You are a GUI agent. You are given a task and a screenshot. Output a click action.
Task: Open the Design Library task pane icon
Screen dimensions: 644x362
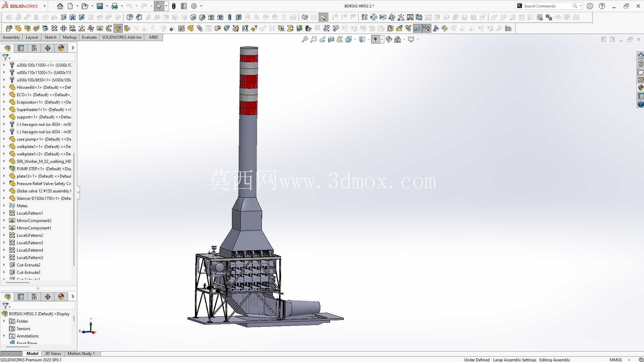pos(641,64)
